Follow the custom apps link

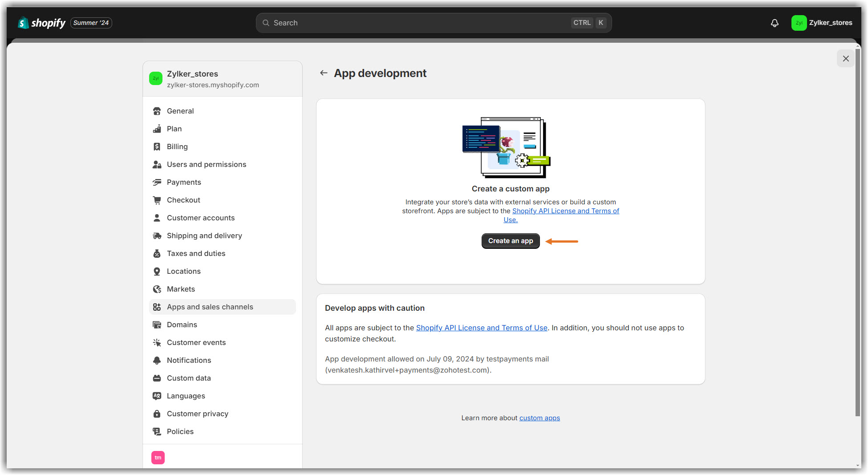pyautogui.click(x=539, y=418)
